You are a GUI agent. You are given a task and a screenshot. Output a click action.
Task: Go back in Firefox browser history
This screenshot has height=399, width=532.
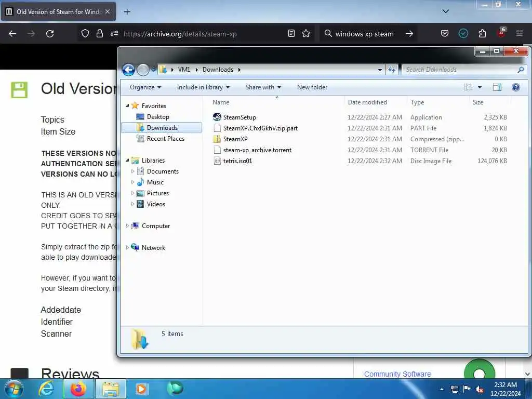[x=12, y=34]
